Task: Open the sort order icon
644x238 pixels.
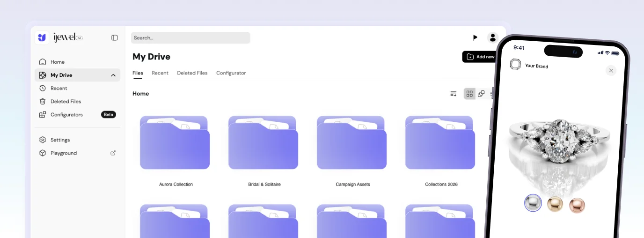Action: coord(454,94)
